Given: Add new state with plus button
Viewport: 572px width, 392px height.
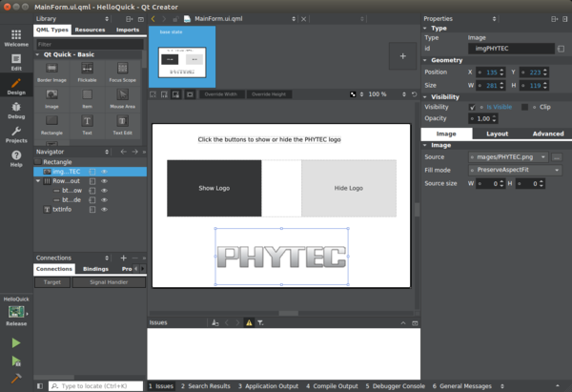Looking at the screenshot, I should tap(402, 56).
